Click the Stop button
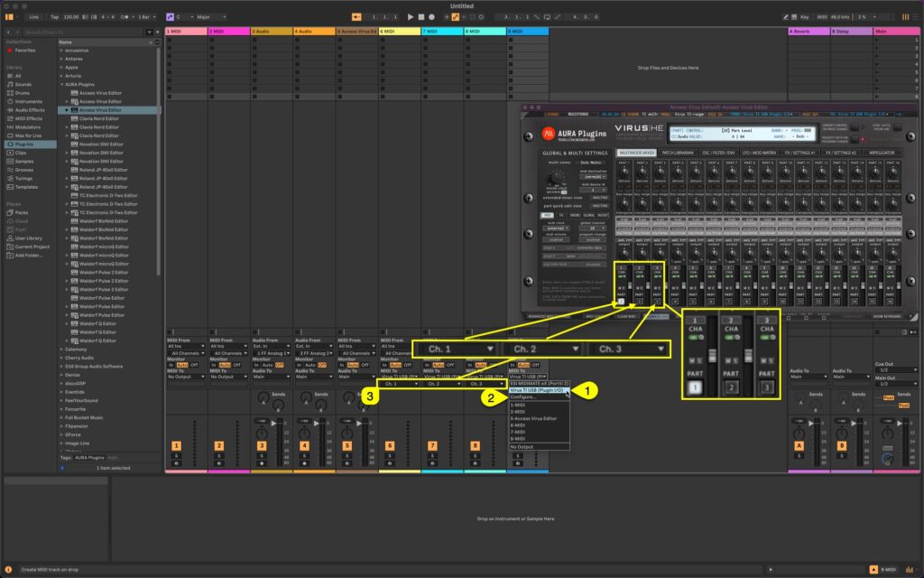The height and width of the screenshot is (578, 924). click(x=423, y=16)
